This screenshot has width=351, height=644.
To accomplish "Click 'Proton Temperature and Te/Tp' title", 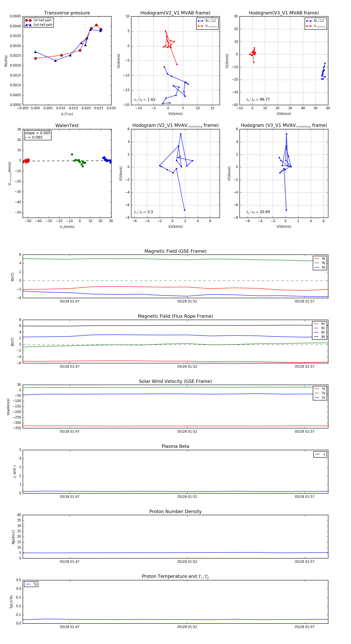I will [175, 576].
